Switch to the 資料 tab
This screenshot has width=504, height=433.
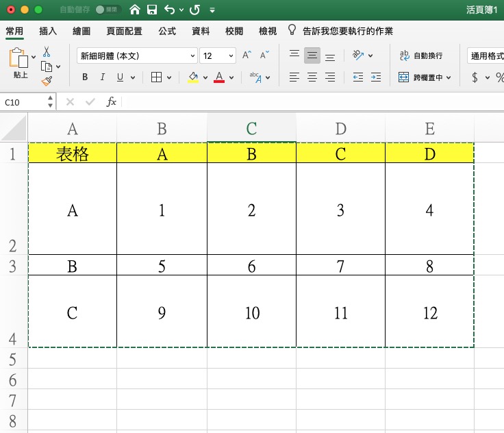click(x=201, y=32)
